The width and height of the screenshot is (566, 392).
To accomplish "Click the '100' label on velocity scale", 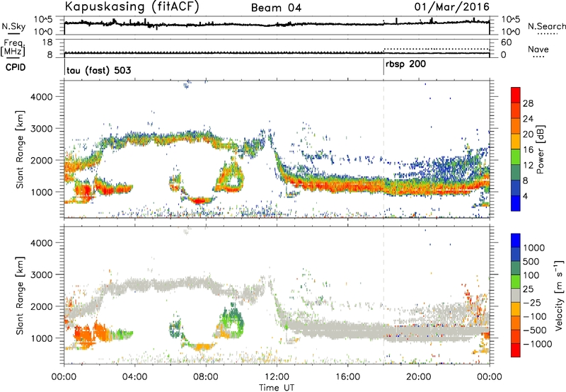I will [531, 275].
